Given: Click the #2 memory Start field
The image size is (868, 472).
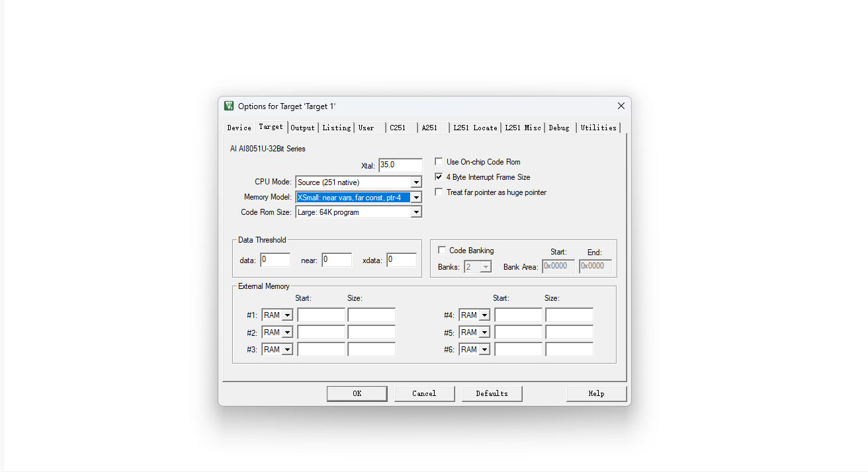Looking at the screenshot, I should coord(321,333).
